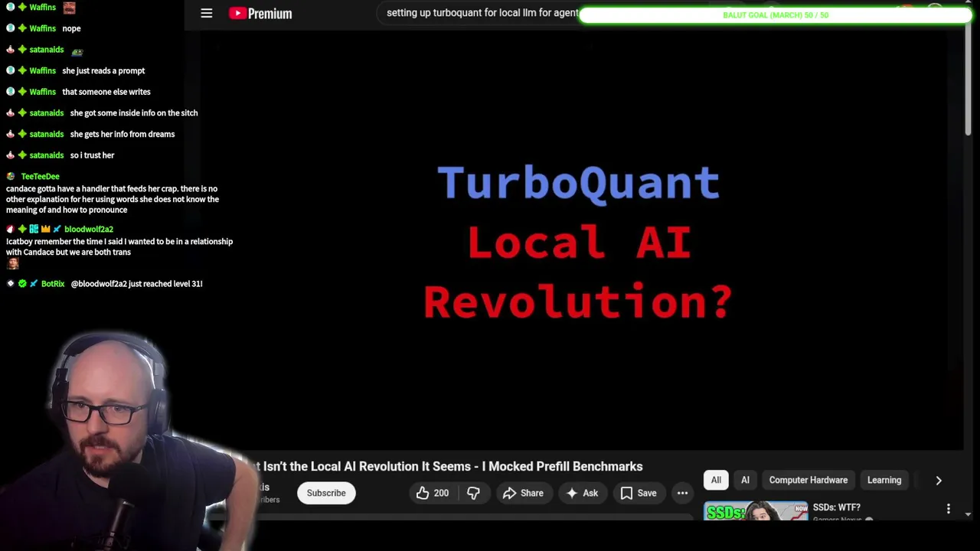Screen dimensions: 980x551
Task: Select the All filter chip
Action: (x=716, y=480)
